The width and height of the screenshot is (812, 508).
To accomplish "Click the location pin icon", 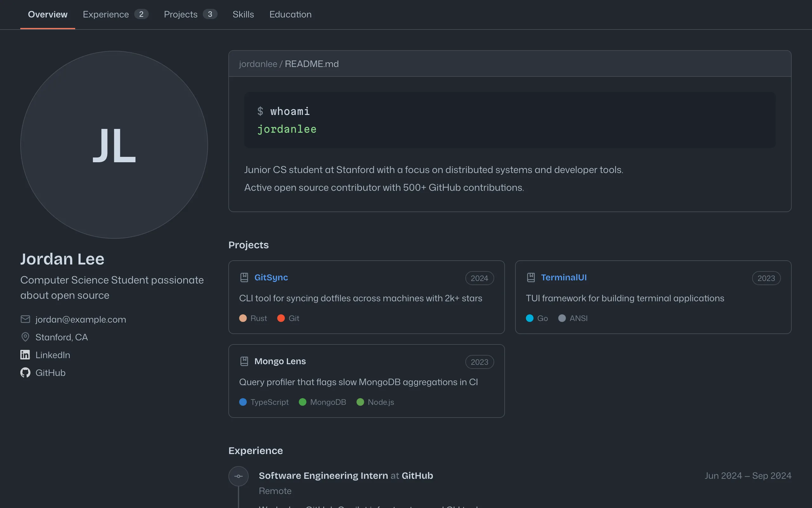I will (25, 337).
